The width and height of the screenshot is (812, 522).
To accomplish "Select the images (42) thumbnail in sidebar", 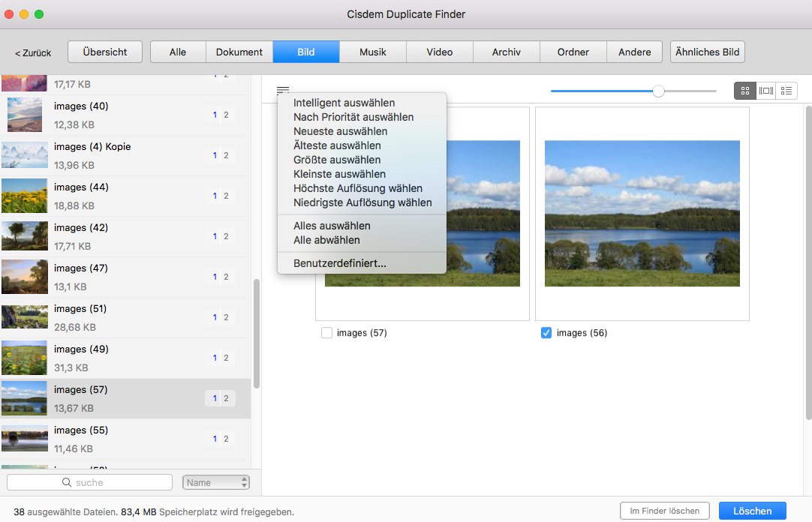I will (25, 236).
